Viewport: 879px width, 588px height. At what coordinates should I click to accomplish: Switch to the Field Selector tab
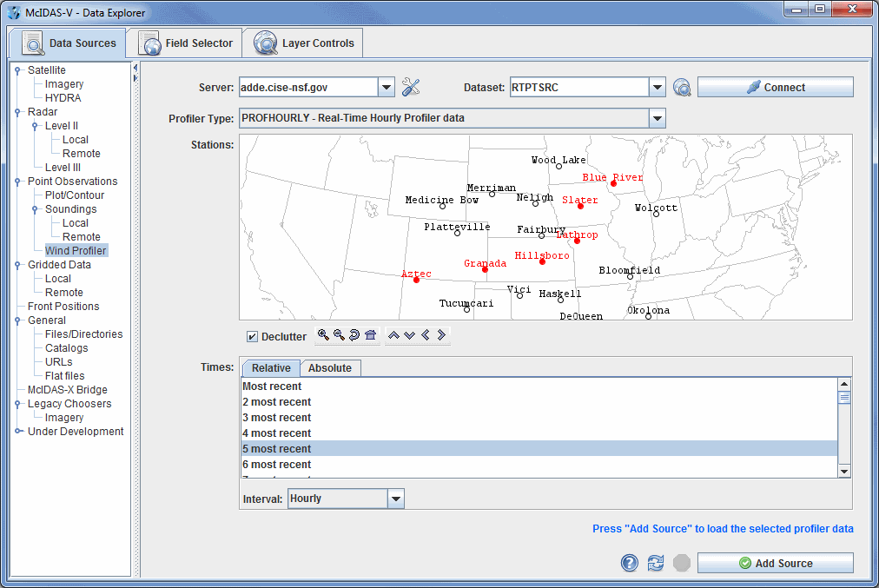186,43
